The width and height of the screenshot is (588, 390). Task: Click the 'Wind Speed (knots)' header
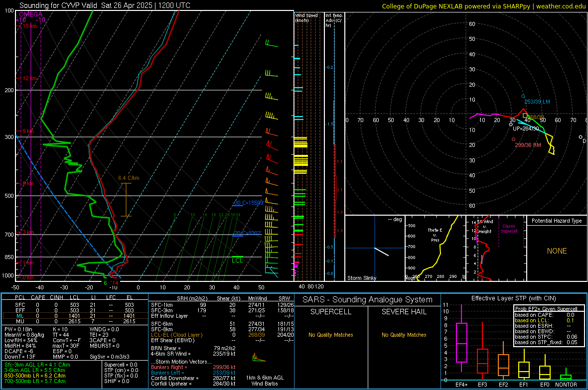306,17
